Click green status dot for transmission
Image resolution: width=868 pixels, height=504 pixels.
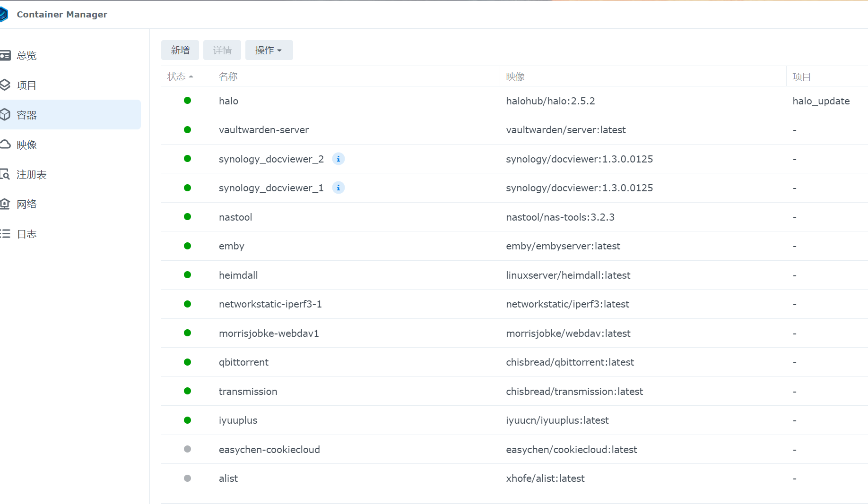click(188, 391)
